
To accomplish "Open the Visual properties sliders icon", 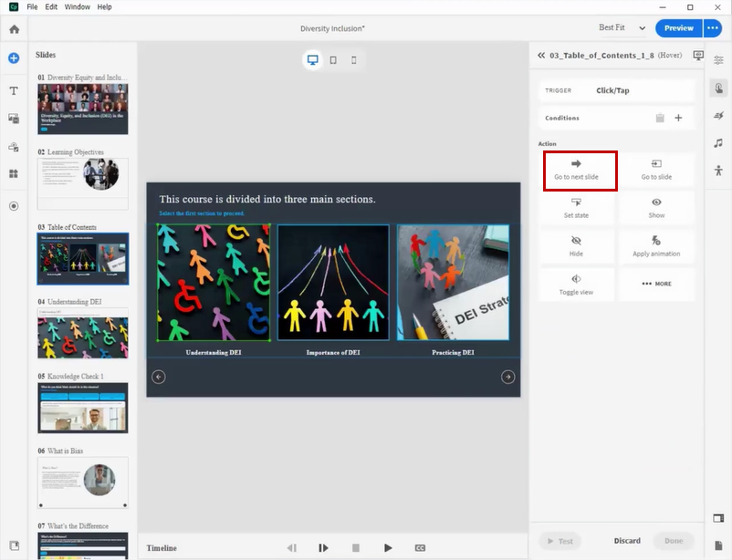I will click(718, 59).
